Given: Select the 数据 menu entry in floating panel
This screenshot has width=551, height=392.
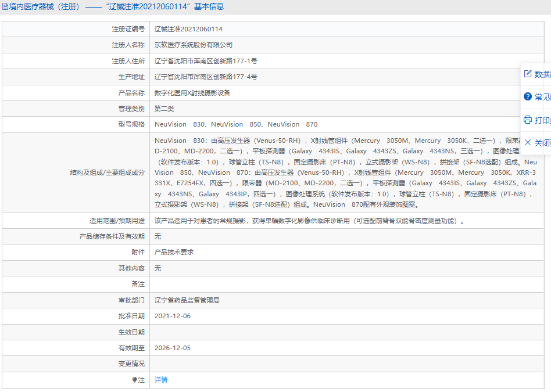Looking at the screenshot, I should 542,74.
